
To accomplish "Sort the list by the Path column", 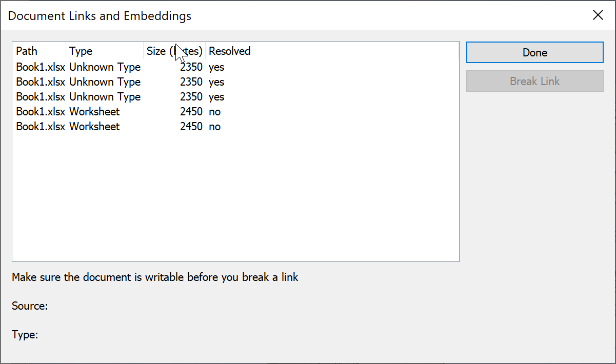I will (27, 51).
